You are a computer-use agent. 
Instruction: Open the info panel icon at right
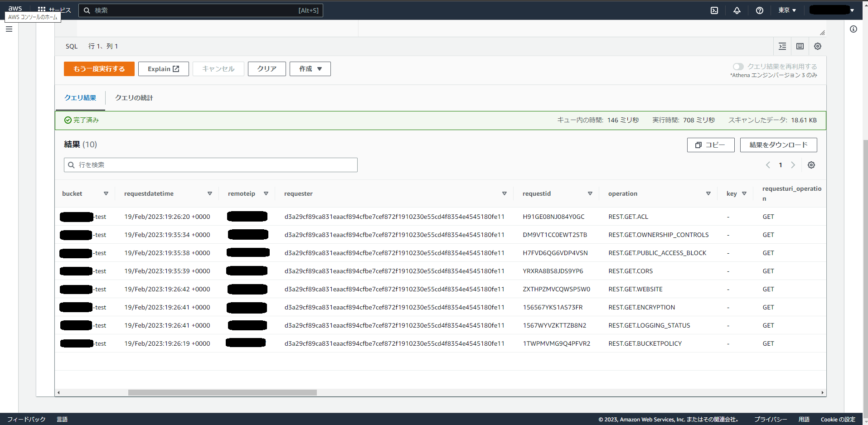(x=853, y=29)
